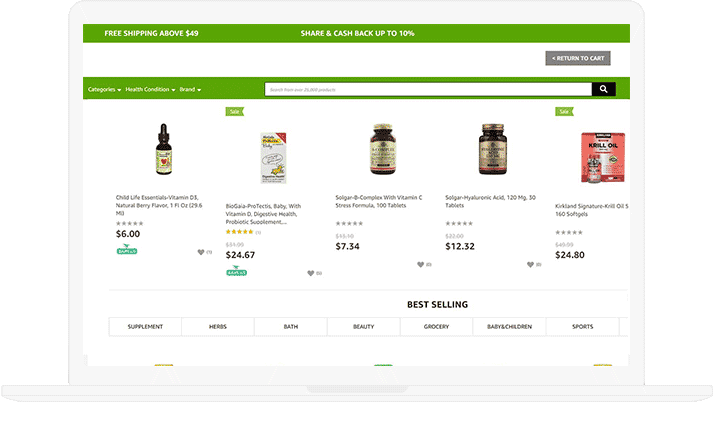Expand the Brand dropdown
The height and width of the screenshot is (430, 715).
pyautogui.click(x=190, y=89)
